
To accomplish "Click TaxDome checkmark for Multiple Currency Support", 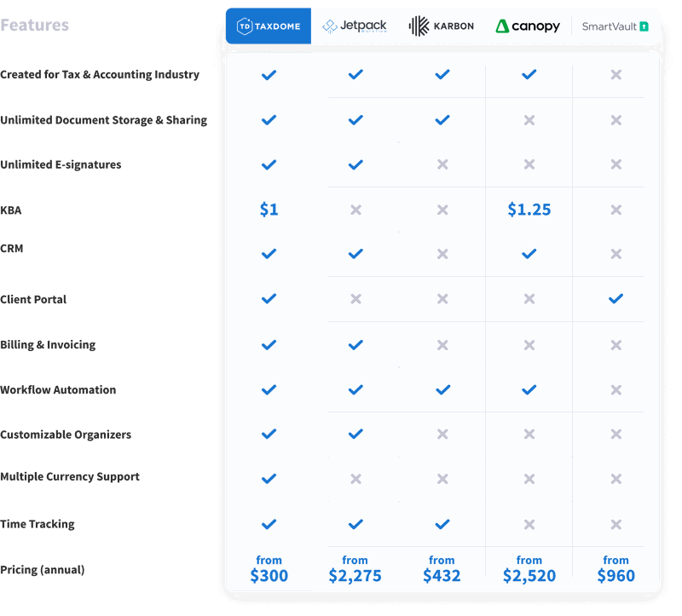I will [x=269, y=479].
